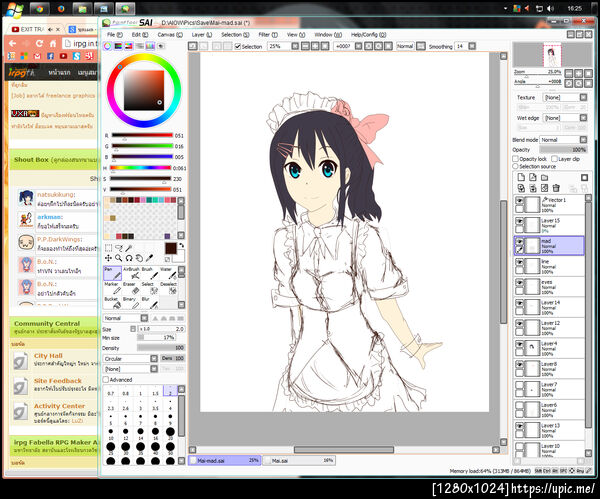Viewport: 600px width, 499px height.
Task: Pick the magic wand tool
Action: 129,248
